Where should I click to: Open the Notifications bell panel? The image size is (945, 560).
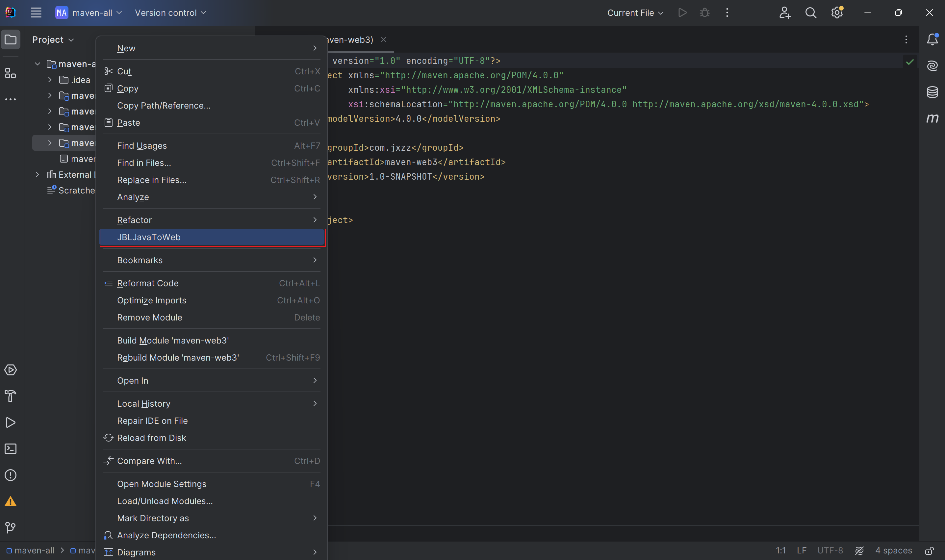point(932,39)
